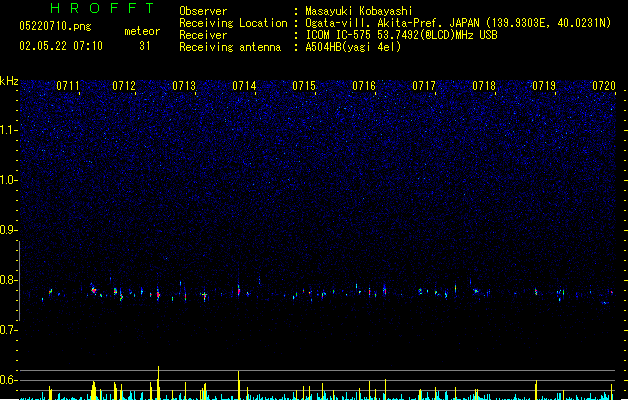Click the 0.9 kHz axis label
The width and height of the screenshot is (629, 400).
pos(8,230)
